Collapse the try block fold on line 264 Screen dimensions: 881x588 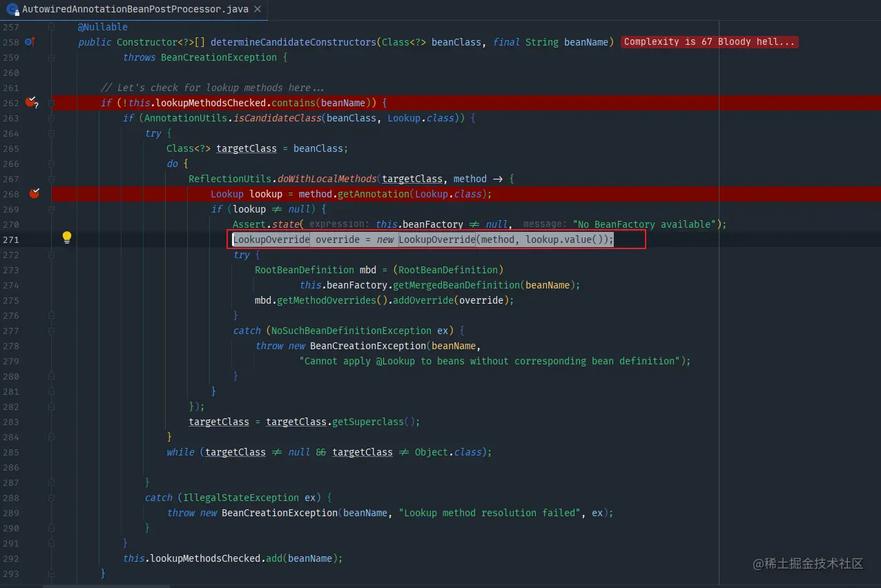click(x=52, y=133)
